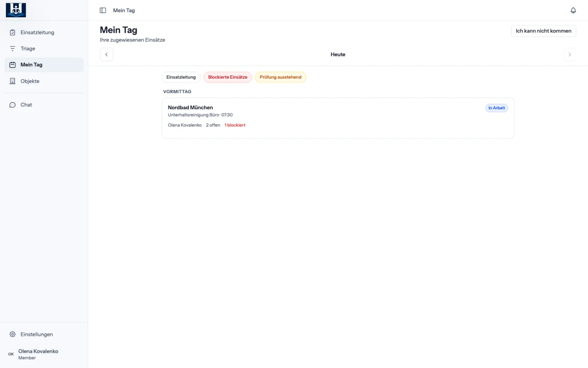
Task: Go to the next day
Action: tap(570, 54)
